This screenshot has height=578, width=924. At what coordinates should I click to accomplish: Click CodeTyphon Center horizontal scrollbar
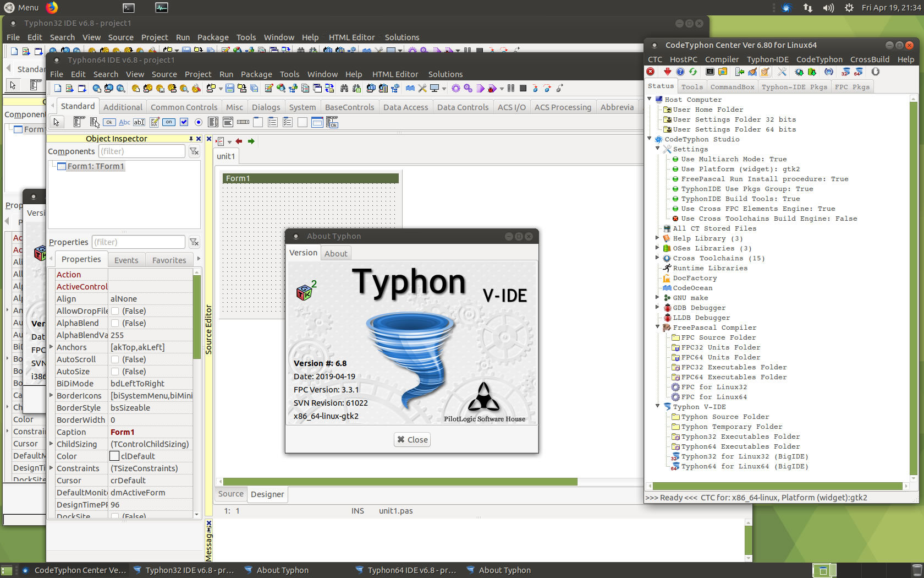[778, 486]
